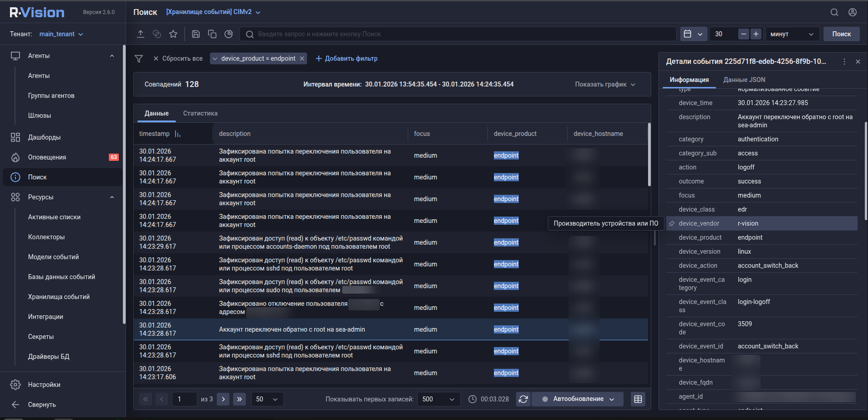Switch to the Данные JSON tab
This screenshot has width=868, height=420.
pyautogui.click(x=744, y=80)
